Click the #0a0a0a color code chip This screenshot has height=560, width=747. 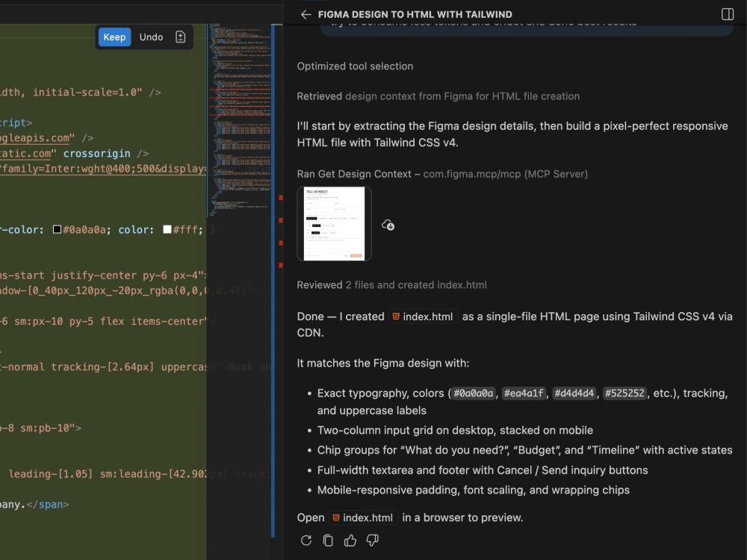pyautogui.click(x=473, y=393)
